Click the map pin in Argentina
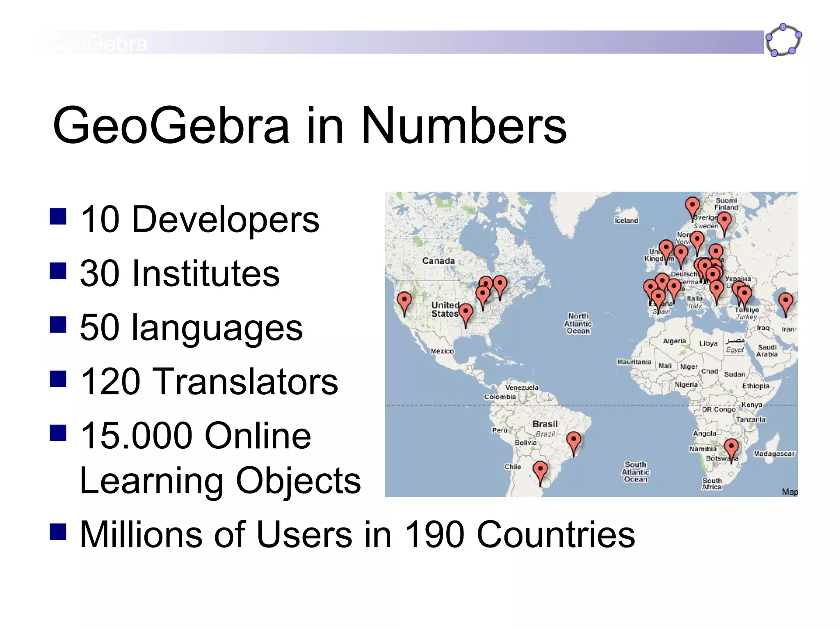This screenshot has width=840, height=630. pyautogui.click(x=540, y=474)
